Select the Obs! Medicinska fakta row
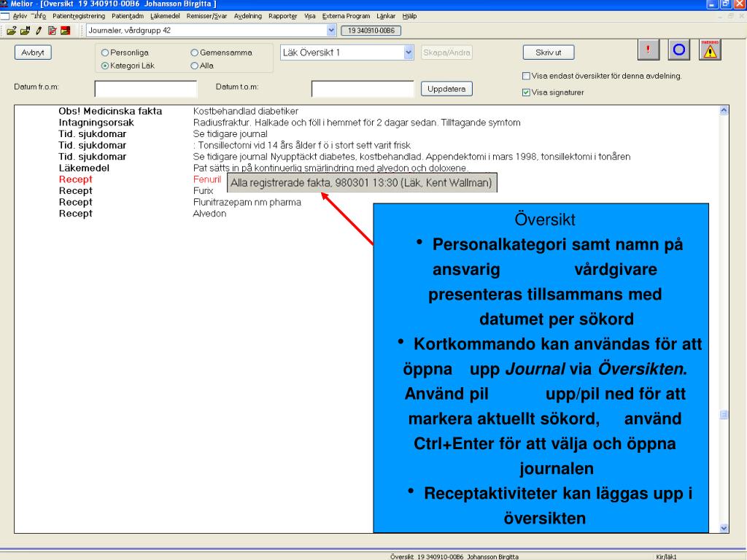Image resolution: width=747 pixels, height=560 pixels. pos(110,111)
